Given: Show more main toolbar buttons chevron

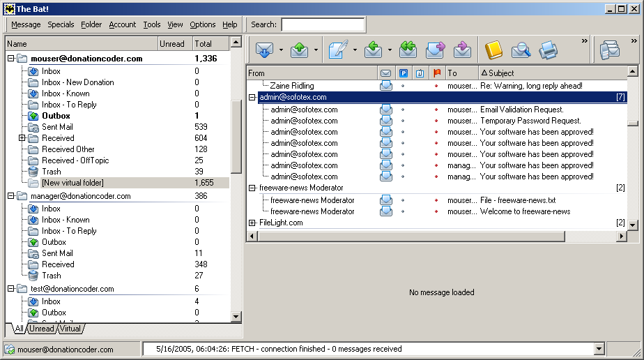Looking at the screenshot, I should [x=585, y=40].
